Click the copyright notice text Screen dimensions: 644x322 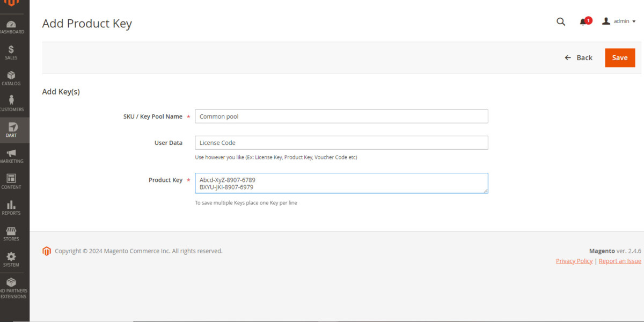pos(138,251)
